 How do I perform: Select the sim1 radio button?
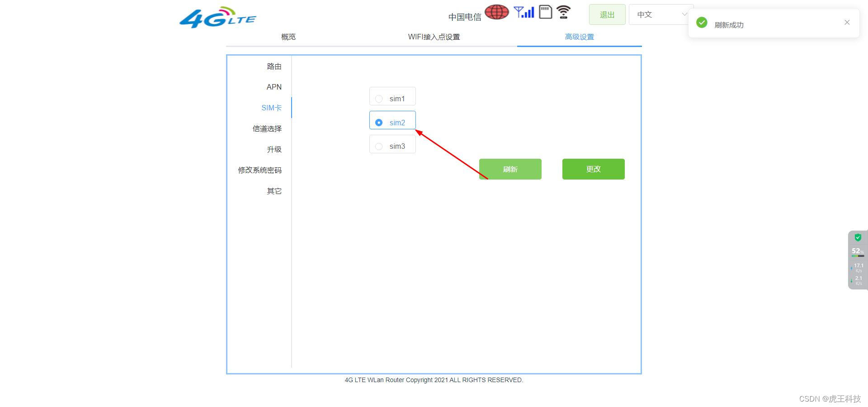[379, 98]
